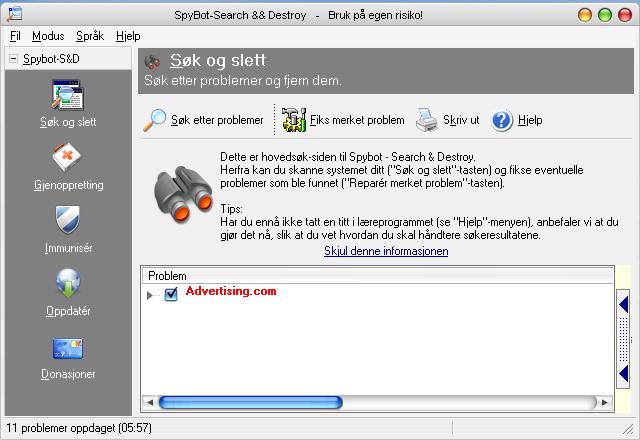Viewport: 640px width, 440px height.
Task: Open the Gjenoppretting first-aid kit icon
Action: (67, 157)
